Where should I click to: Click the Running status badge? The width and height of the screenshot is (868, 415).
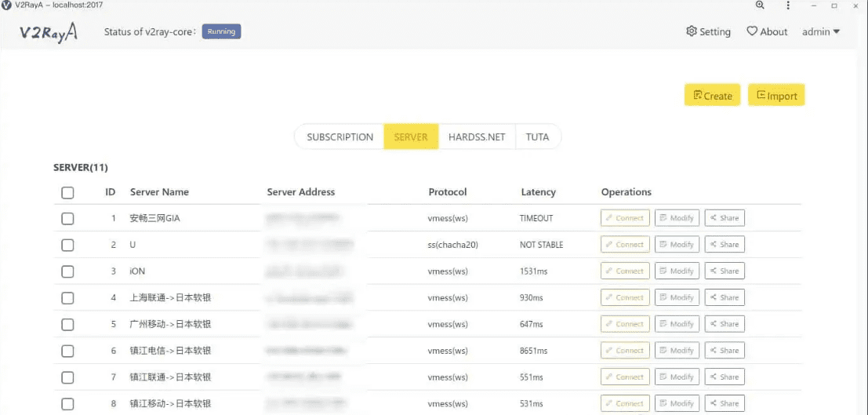[221, 32]
